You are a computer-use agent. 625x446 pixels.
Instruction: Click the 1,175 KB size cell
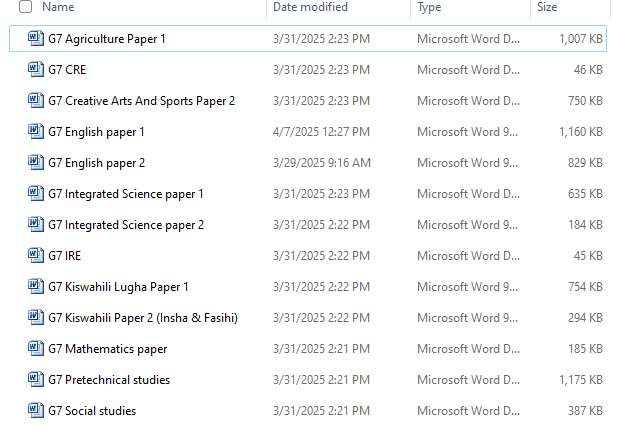580,380
